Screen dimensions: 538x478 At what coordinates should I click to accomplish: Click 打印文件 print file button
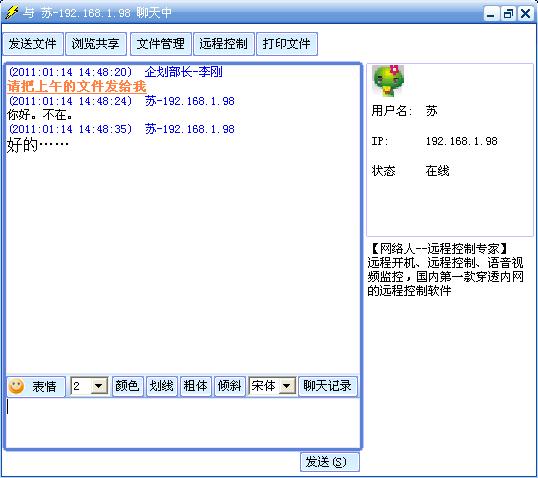[287, 44]
